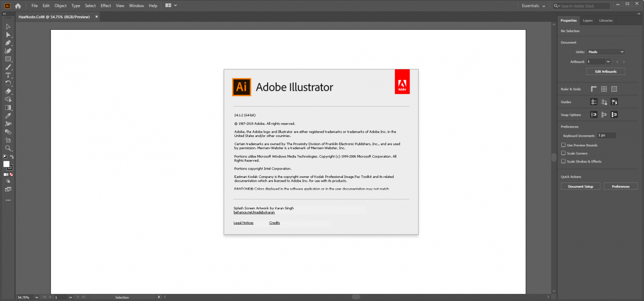
Task: Activate the Type tool
Action: coord(8,75)
